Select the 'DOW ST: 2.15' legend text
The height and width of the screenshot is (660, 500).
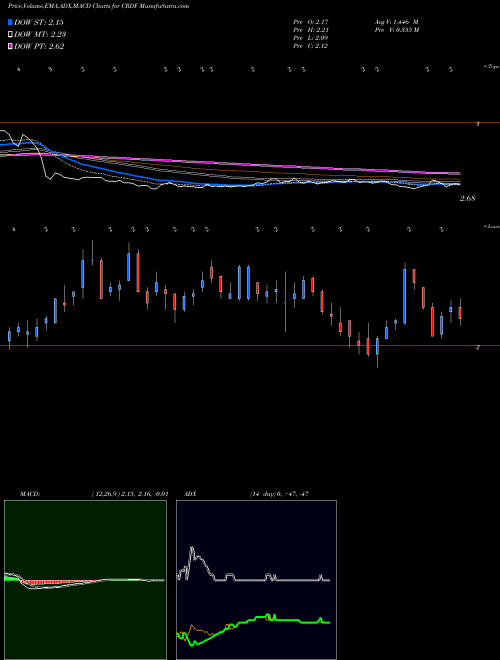39,23
